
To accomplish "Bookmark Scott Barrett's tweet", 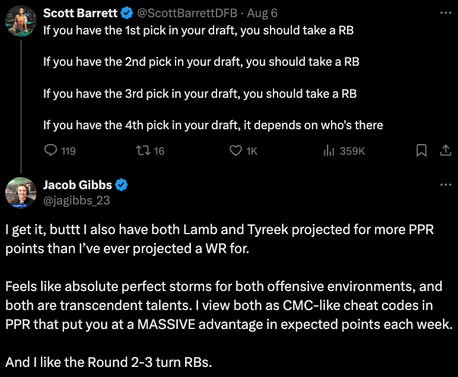I will pyautogui.click(x=421, y=151).
